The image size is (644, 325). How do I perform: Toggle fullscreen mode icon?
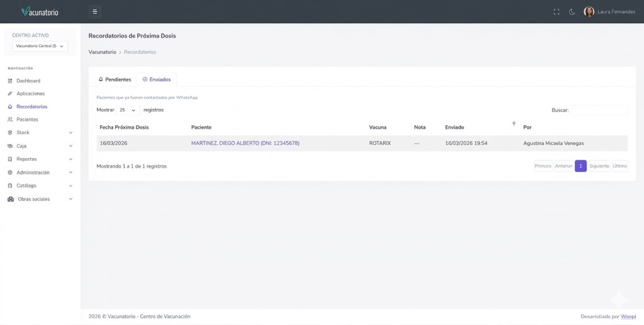pos(556,12)
